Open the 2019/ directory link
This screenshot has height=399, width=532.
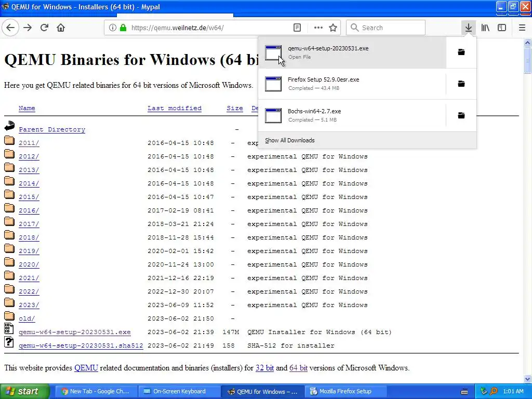tap(29, 251)
